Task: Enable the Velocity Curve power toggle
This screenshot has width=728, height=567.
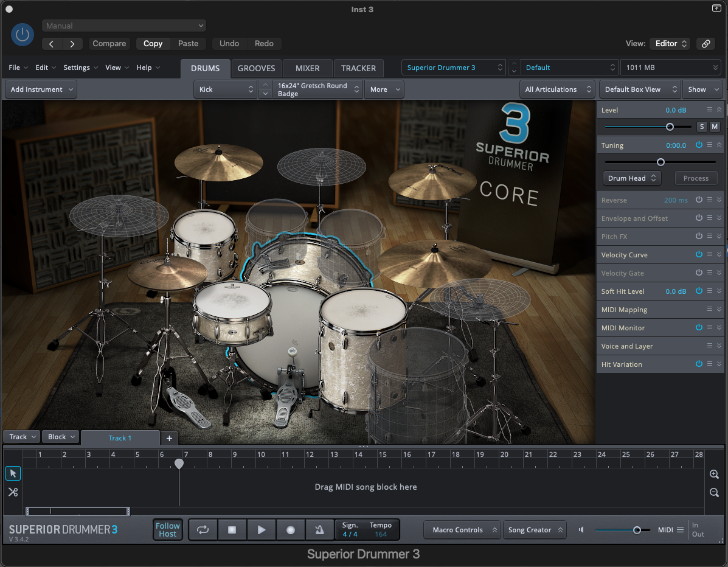Action: (x=699, y=254)
